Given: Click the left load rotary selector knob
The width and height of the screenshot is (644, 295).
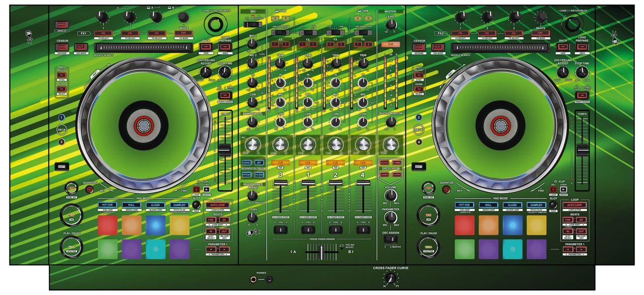Looking at the screenshot, I should tap(215, 23).
